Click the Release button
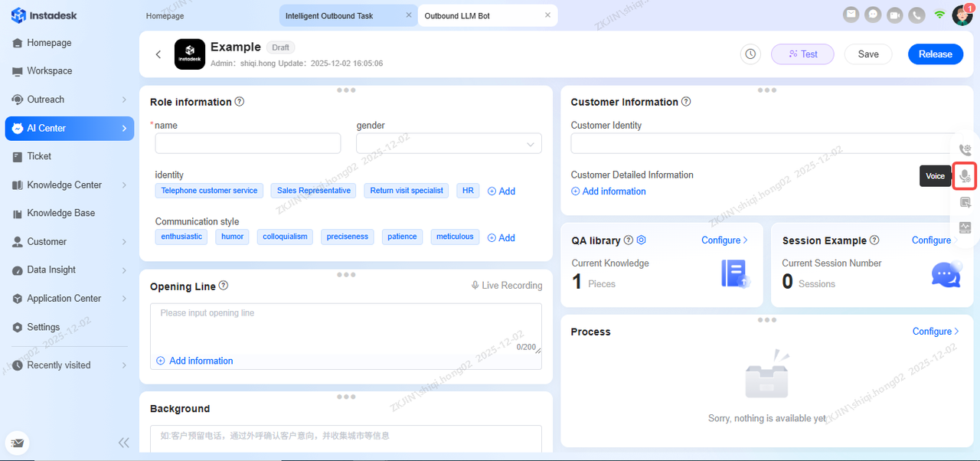This screenshot has height=461, width=980. tap(935, 54)
